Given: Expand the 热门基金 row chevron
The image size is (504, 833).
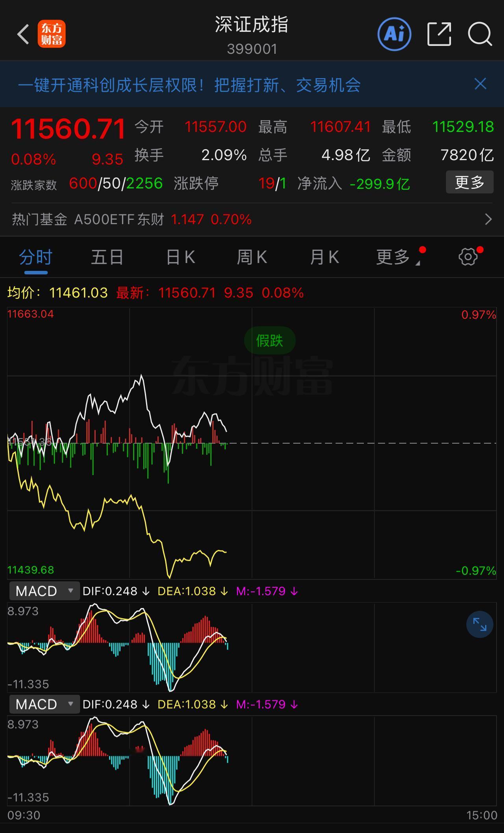Looking at the screenshot, I should point(488,219).
